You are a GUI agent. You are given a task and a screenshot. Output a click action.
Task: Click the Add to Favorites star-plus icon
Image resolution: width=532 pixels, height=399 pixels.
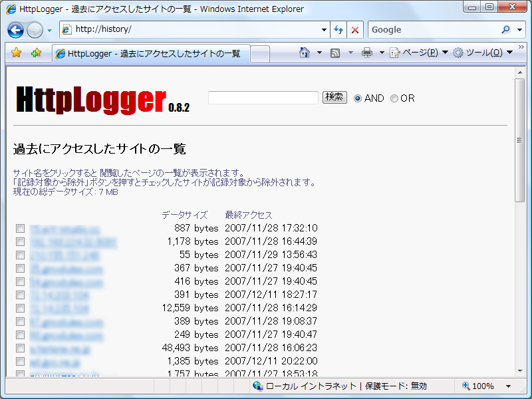tap(36, 53)
